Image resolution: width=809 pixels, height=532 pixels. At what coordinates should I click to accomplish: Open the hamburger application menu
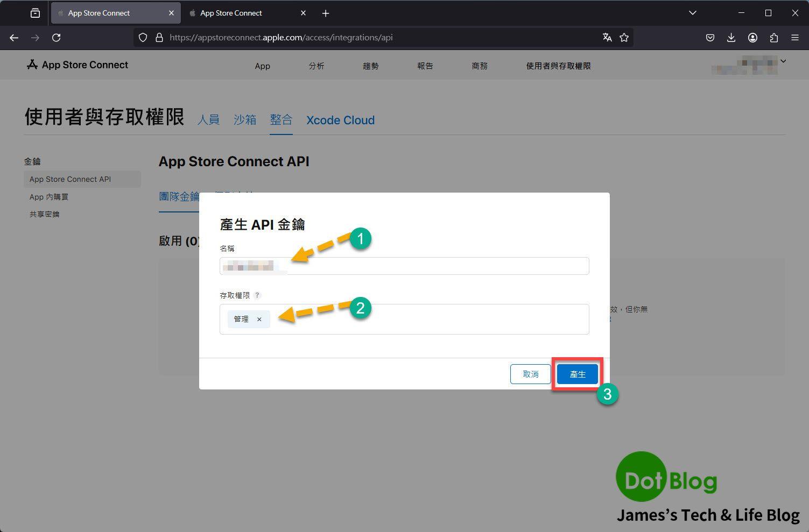[x=794, y=38]
